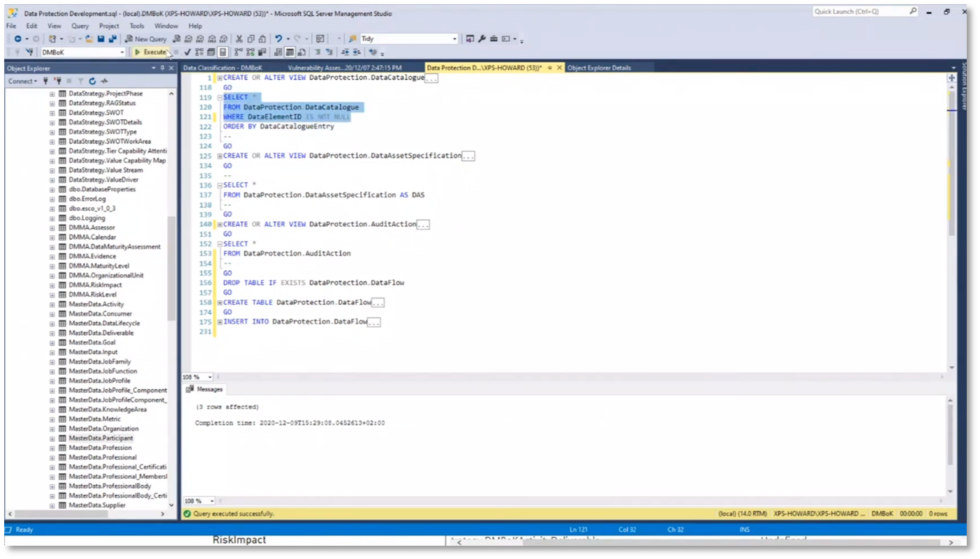Pin the Object Explorer panel

[163, 68]
